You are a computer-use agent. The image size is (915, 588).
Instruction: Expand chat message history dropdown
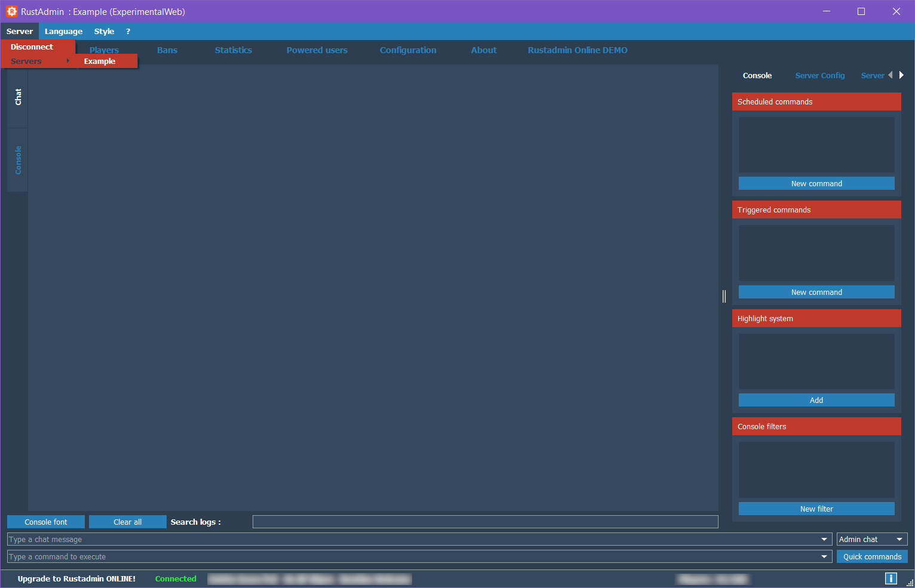[x=824, y=540]
